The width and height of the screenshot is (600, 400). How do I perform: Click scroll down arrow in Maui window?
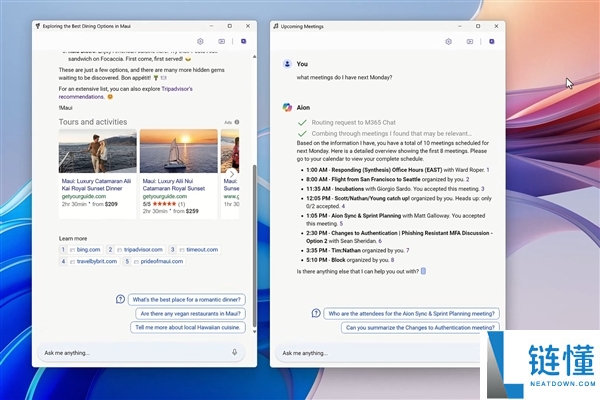click(254, 331)
